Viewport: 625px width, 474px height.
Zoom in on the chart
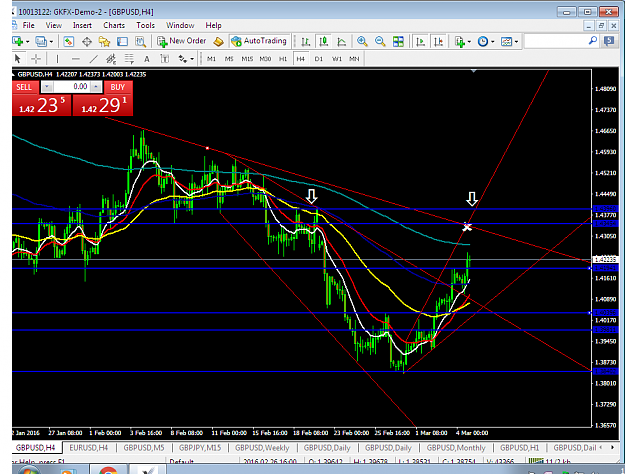[x=362, y=41]
